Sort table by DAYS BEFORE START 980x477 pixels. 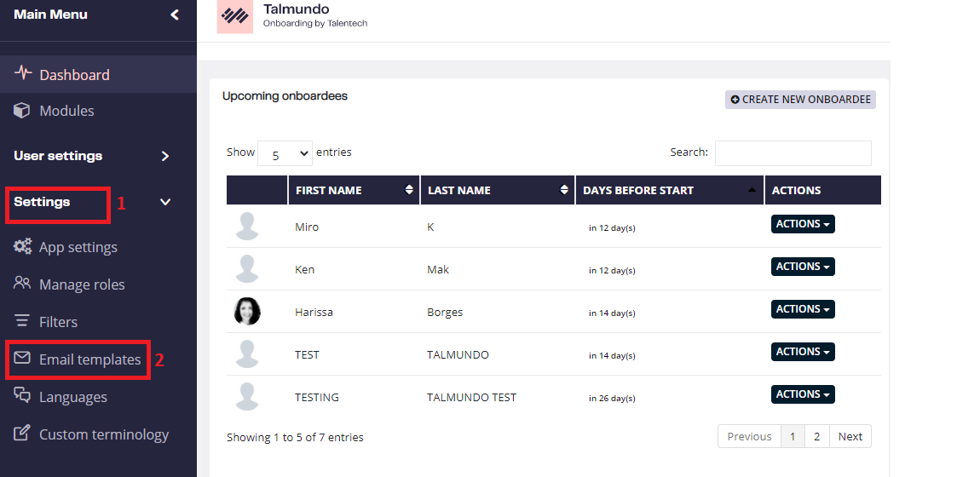669,191
